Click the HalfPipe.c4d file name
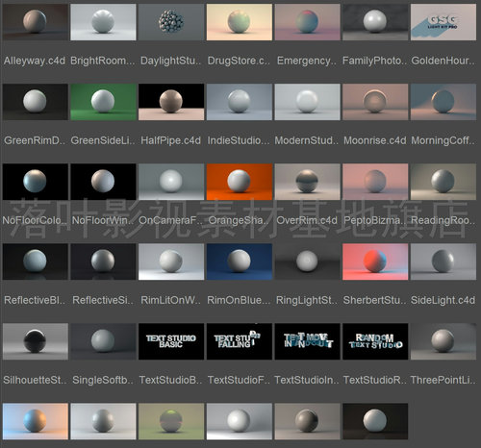The width and height of the screenshot is (481, 448). (171, 140)
